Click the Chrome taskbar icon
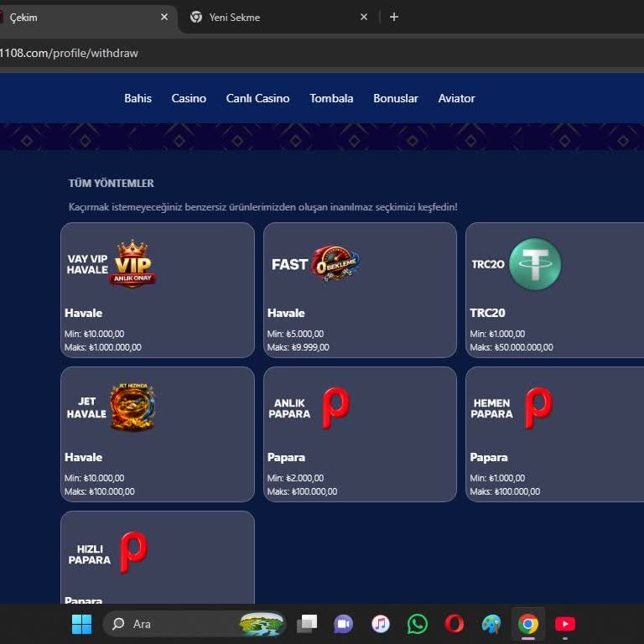Viewport: 644px width, 644px height. pyautogui.click(x=528, y=624)
